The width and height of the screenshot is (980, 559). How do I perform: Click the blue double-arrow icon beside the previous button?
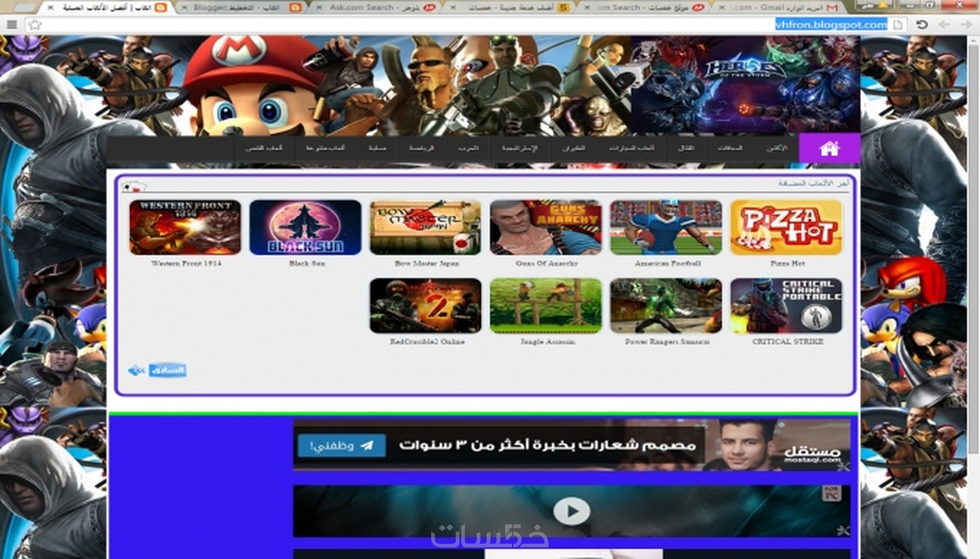[136, 370]
